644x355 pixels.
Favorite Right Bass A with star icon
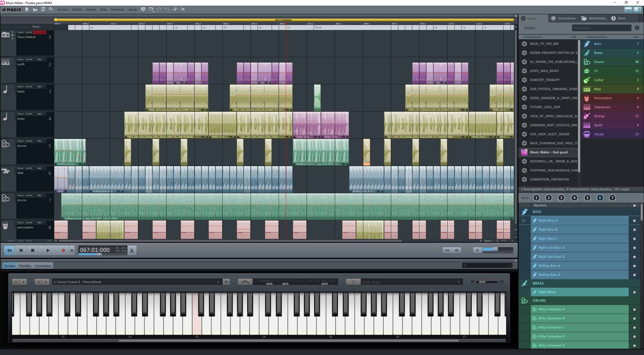634,221
